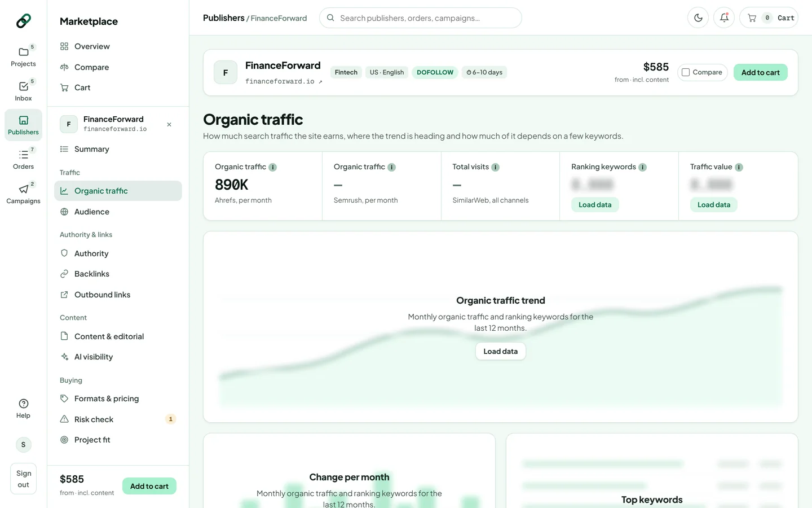812x508 pixels.
Task: Show info for Semrush Organic traffic
Action: [392, 167]
